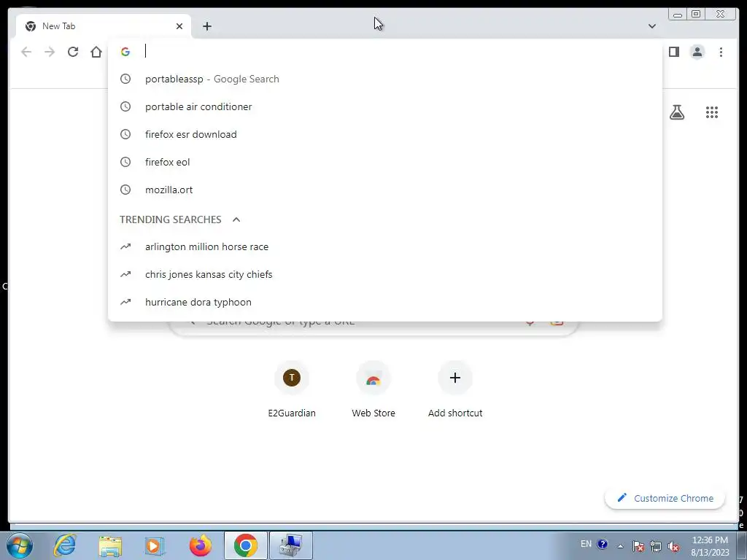Open Windows Media Player from taskbar
747x560 pixels.
coord(154,545)
